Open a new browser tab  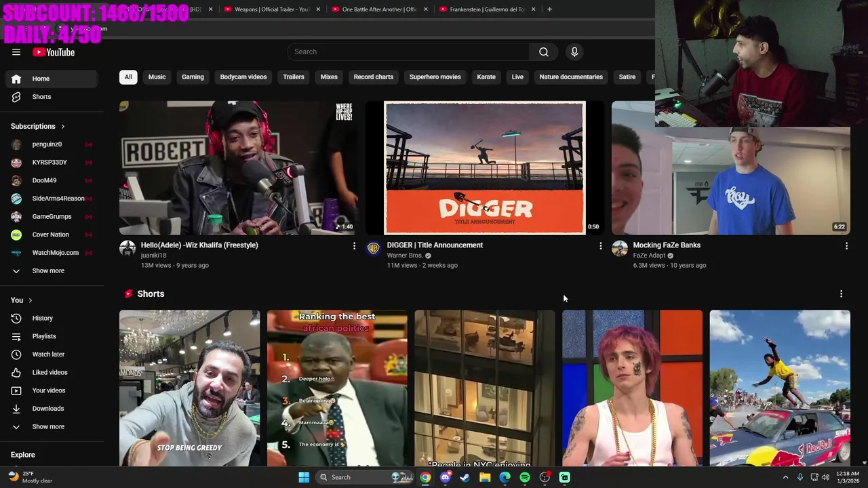coord(549,9)
